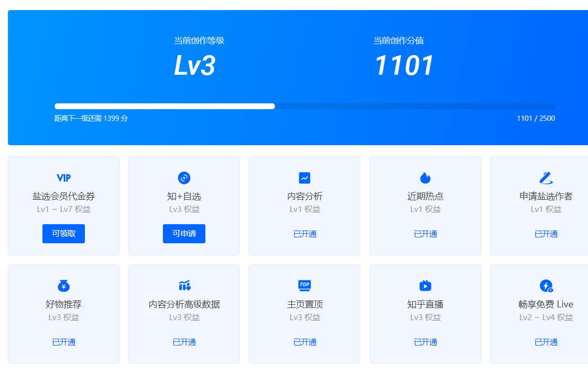The image size is (588, 371).
Task: Click the 主页置顶 TOP icon
Action: [305, 286]
